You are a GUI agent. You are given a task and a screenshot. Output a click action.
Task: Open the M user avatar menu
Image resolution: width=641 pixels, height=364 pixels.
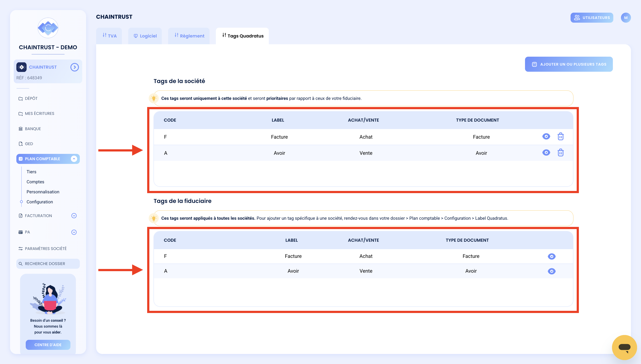click(626, 17)
